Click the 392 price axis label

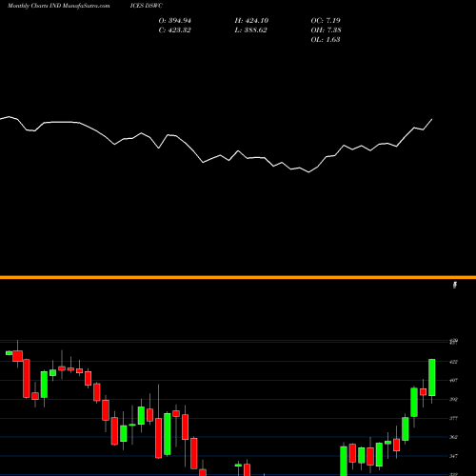coord(454,399)
